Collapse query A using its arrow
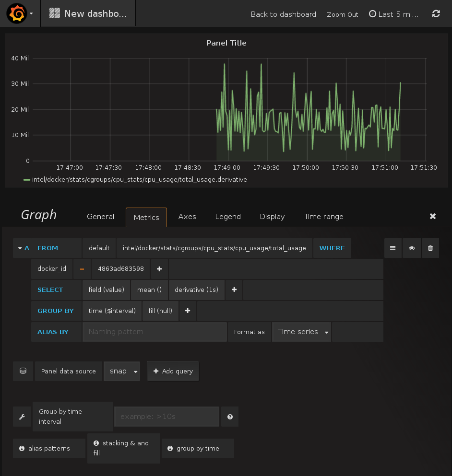This screenshot has height=476, width=452. (20, 248)
